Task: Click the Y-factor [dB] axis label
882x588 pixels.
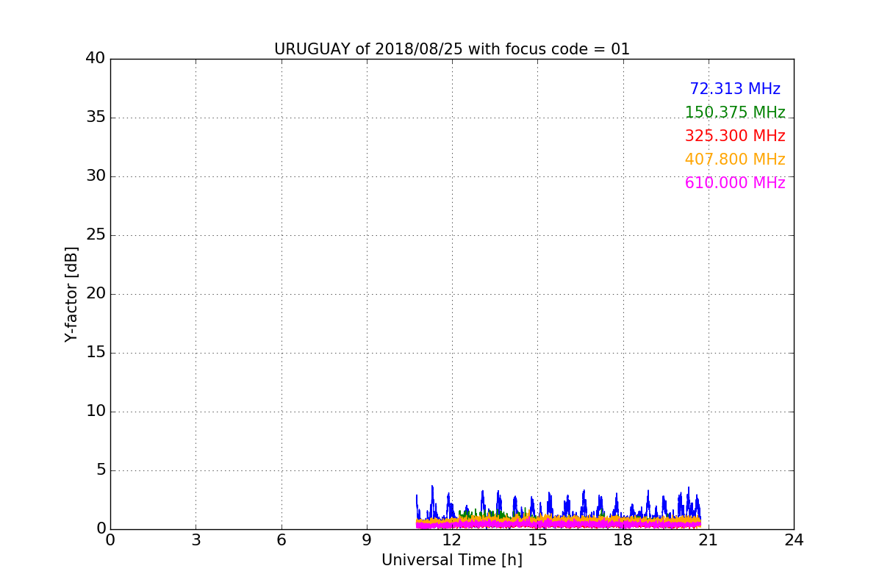Action: 71,294
